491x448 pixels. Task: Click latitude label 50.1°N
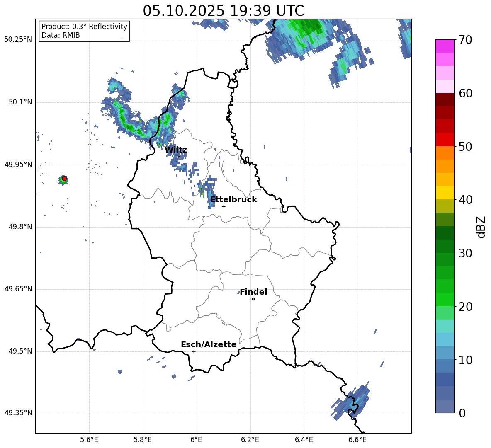(x=20, y=102)
